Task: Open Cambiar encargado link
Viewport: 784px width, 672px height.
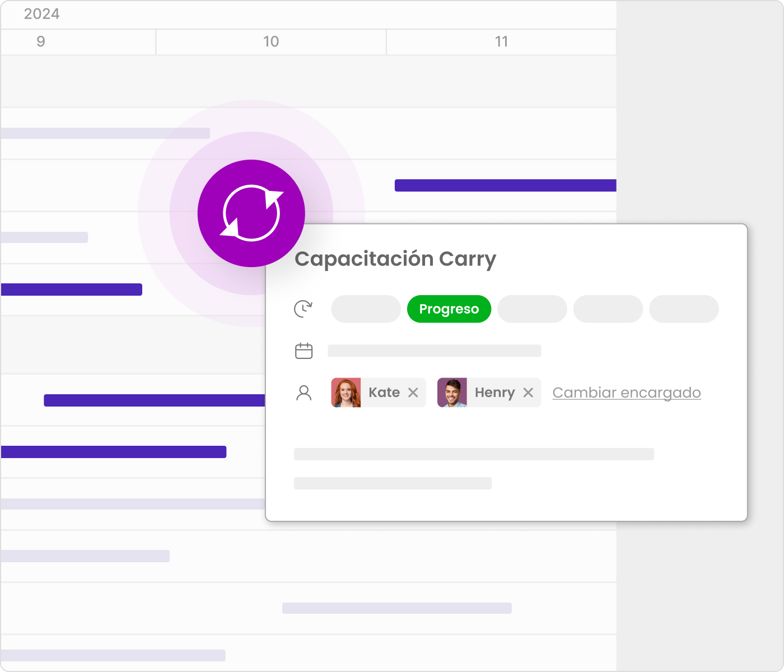Action: coord(626,393)
